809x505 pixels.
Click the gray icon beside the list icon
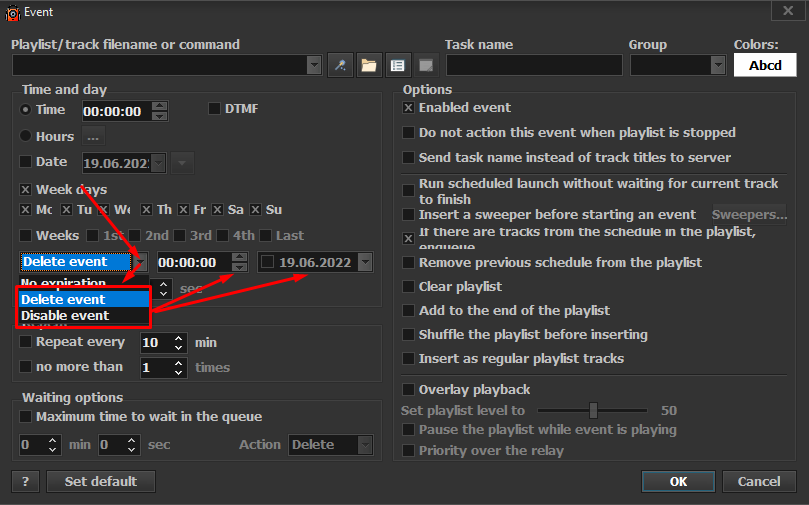click(x=425, y=66)
